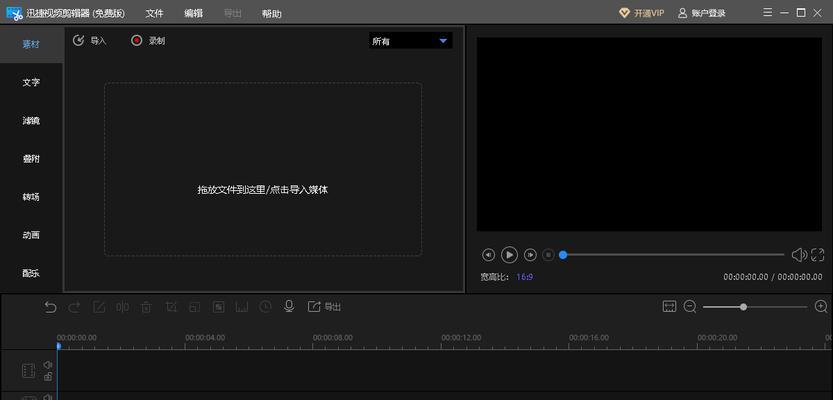Click the app logo icon in title bar
This screenshot has height=400, width=833.
(x=14, y=13)
